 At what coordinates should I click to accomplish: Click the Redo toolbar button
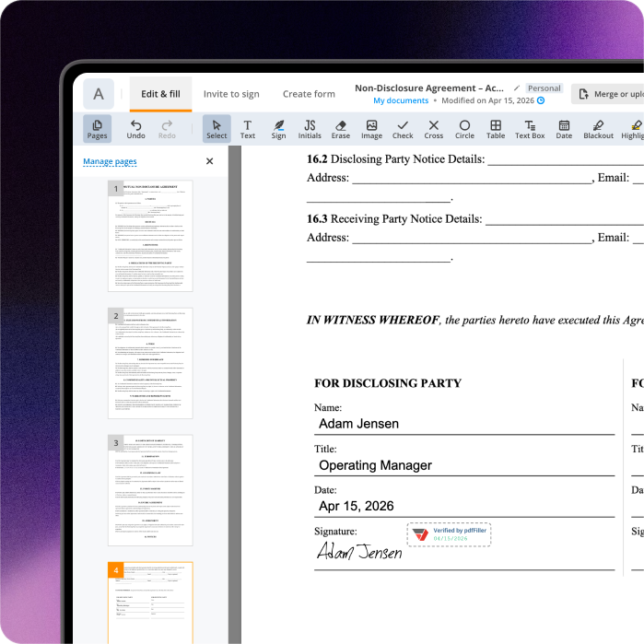pos(167,129)
